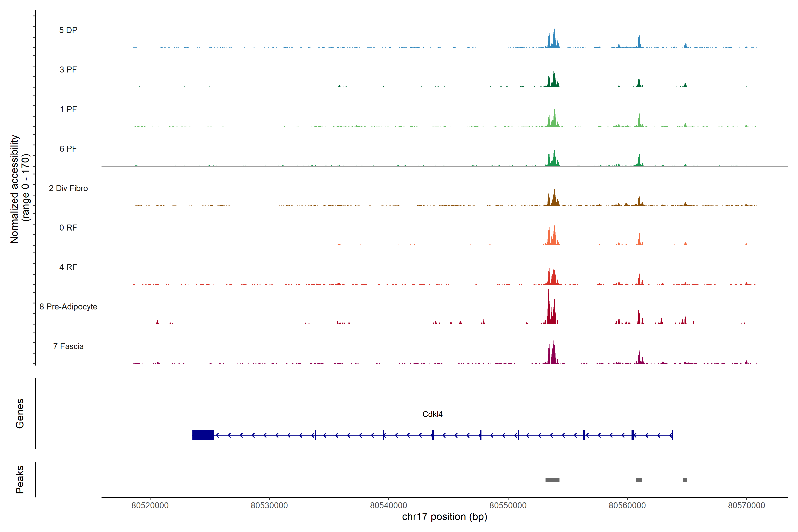Select the 8 Pre-Adipocyte label

click(x=68, y=307)
